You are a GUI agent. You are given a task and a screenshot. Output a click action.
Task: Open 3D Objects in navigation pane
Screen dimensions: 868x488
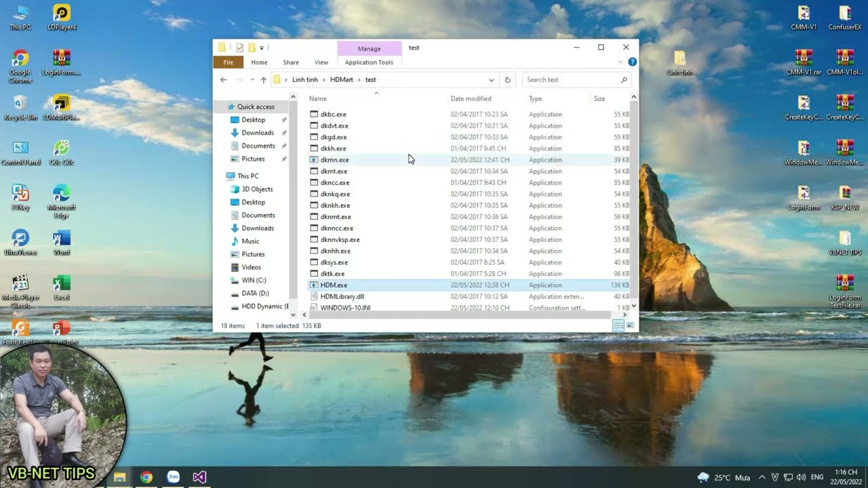point(257,189)
